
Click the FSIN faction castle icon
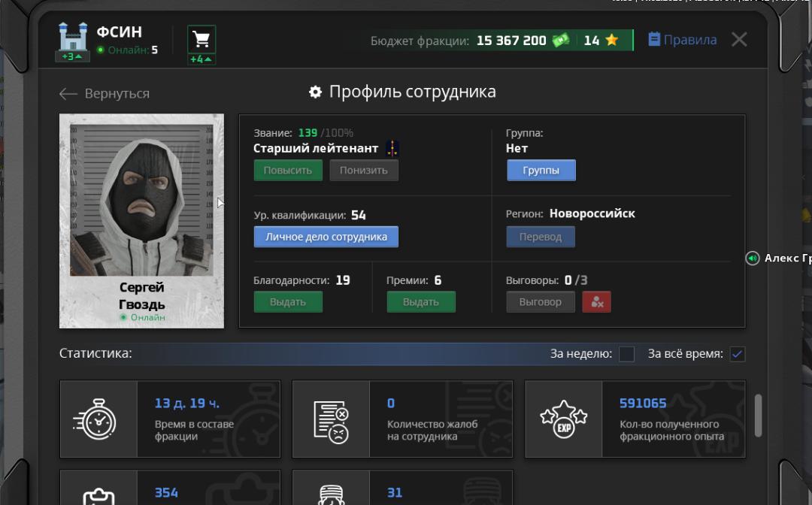coord(72,37)
